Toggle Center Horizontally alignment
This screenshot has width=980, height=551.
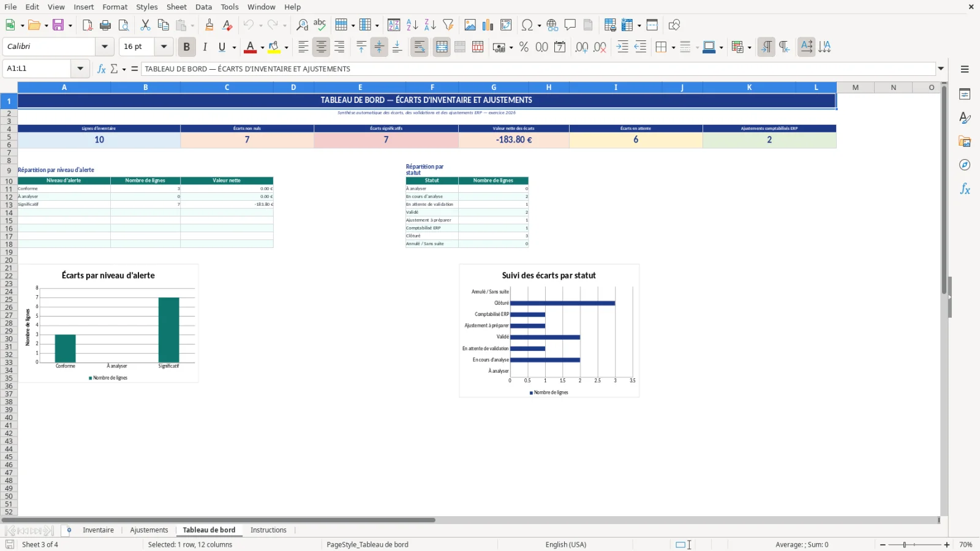[x=321, y=47]
